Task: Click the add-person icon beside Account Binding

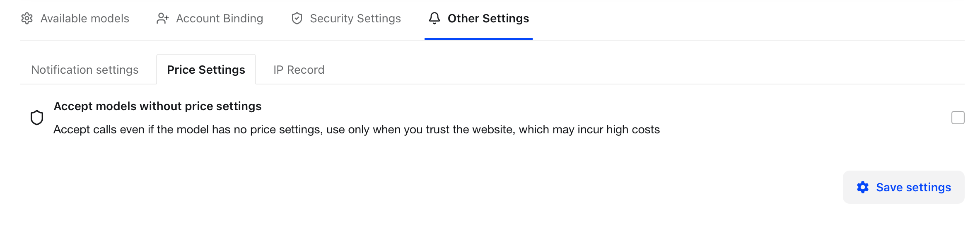Action: pyautogui.click(x=163, y=18)
